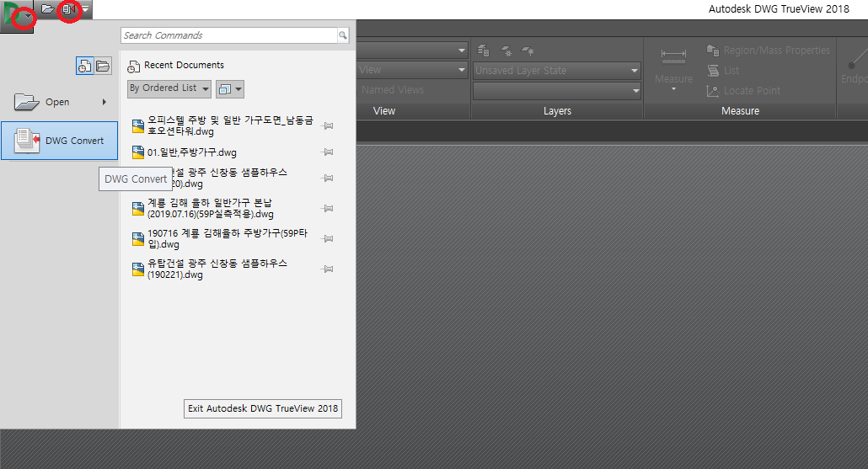Show Recent Documents view button
The width and height of the screenshot is (868, 469).
point(84,67)
